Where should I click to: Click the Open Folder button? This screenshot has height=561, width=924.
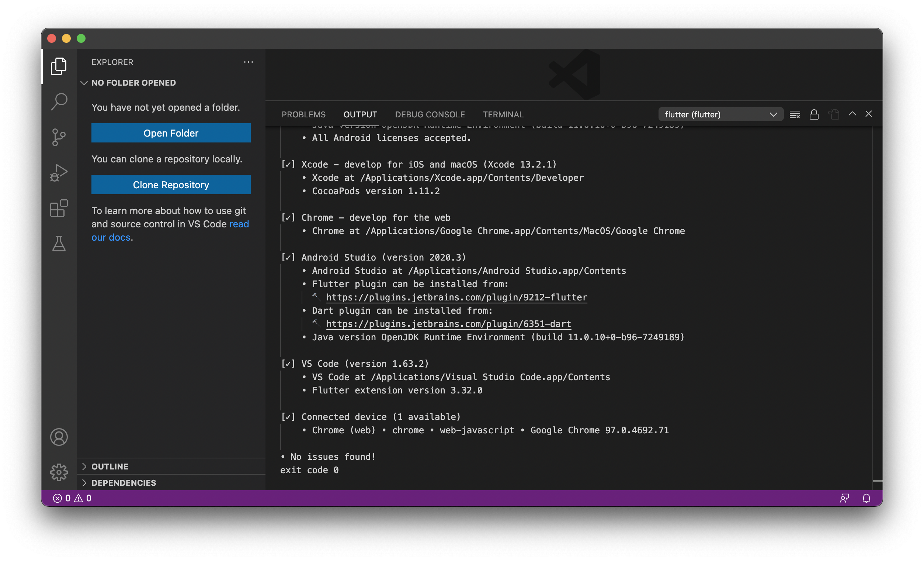click(x=171, y=133)
